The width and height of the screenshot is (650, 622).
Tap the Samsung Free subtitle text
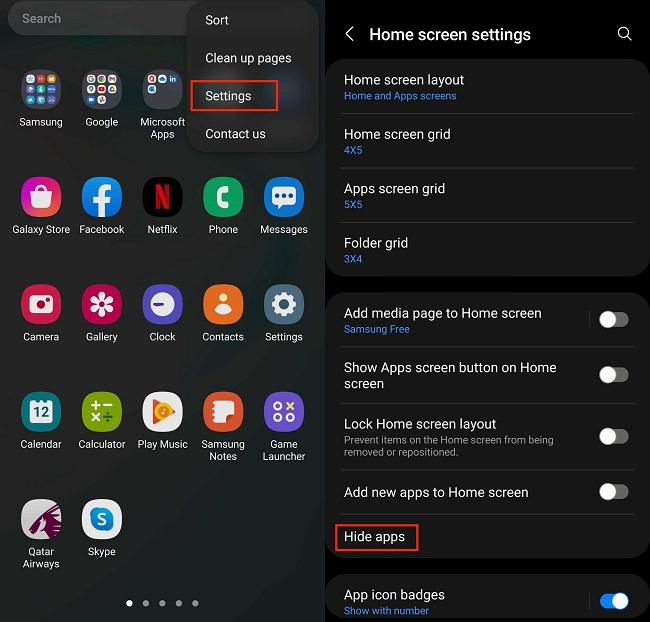(376, 329)
